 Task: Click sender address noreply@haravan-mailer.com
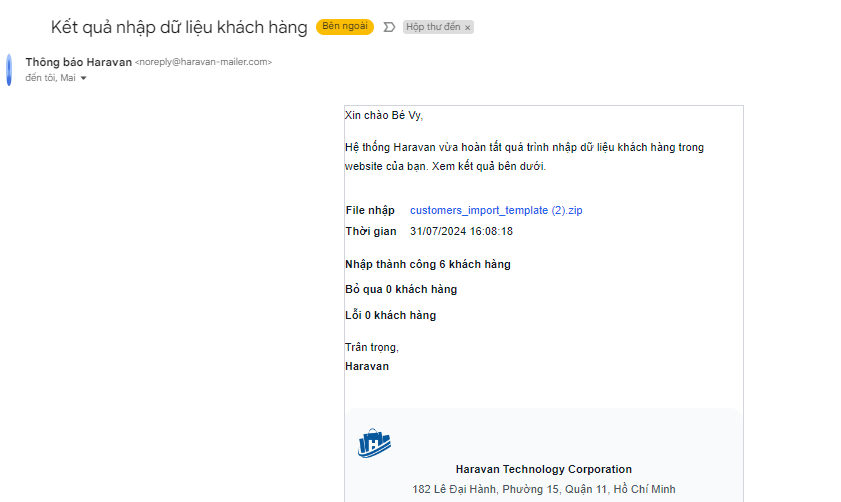(x=203, y=62)
